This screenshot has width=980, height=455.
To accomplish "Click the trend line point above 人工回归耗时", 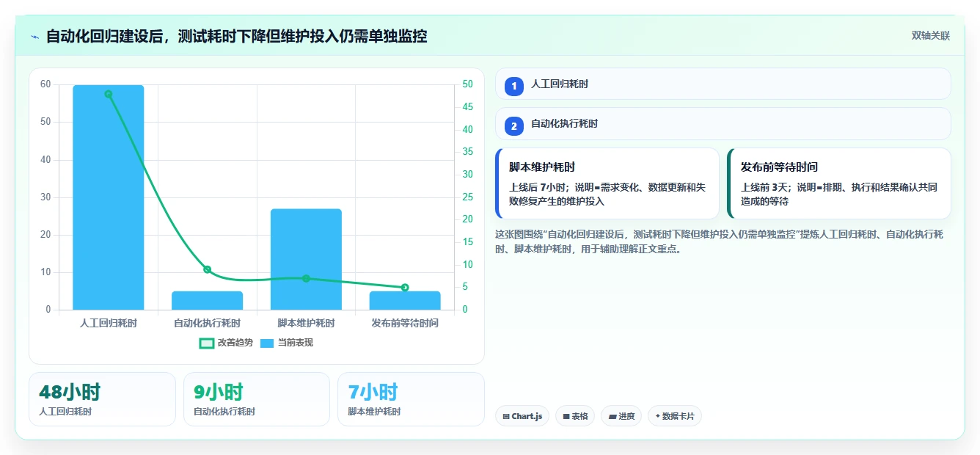I will click(x=109, y=94).
